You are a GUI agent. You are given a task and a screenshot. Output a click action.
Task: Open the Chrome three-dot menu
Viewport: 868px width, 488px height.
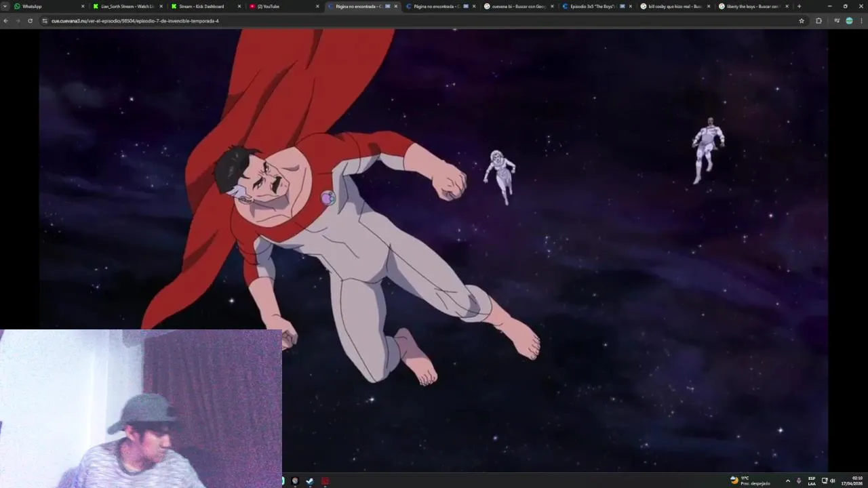pos(861,21)
